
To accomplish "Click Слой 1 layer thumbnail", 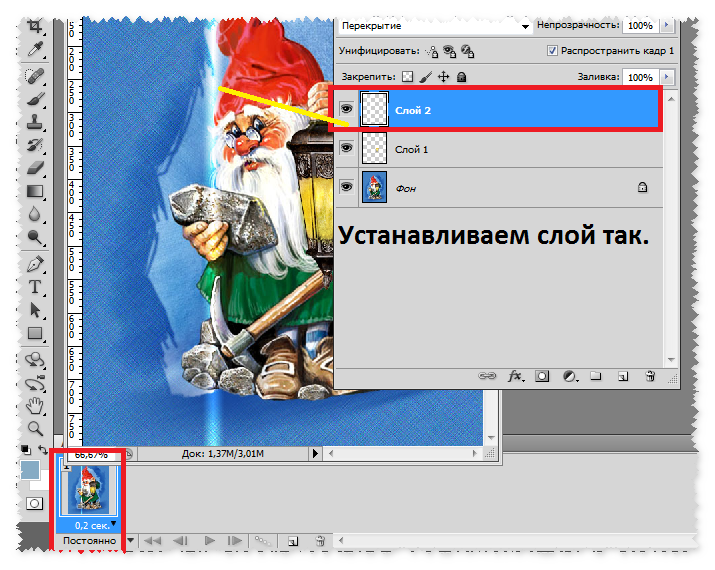I will (x=374, y=148).
